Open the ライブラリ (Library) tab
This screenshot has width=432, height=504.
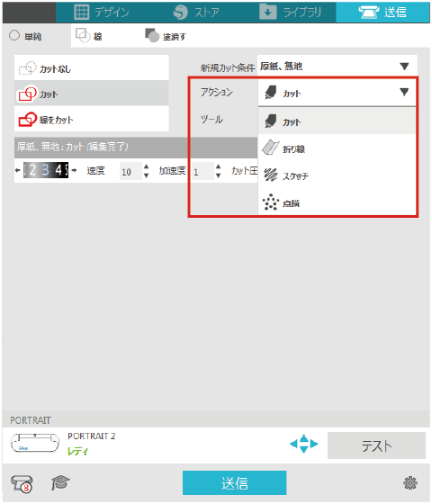point(290,13)
